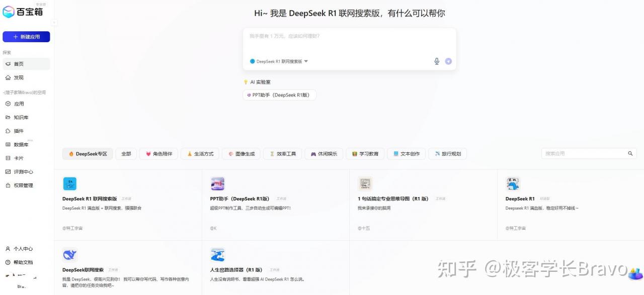644x295 pixels.
Task: Open the DeepSeek联网搜索 card title
Action: click(x=83, y=270)
